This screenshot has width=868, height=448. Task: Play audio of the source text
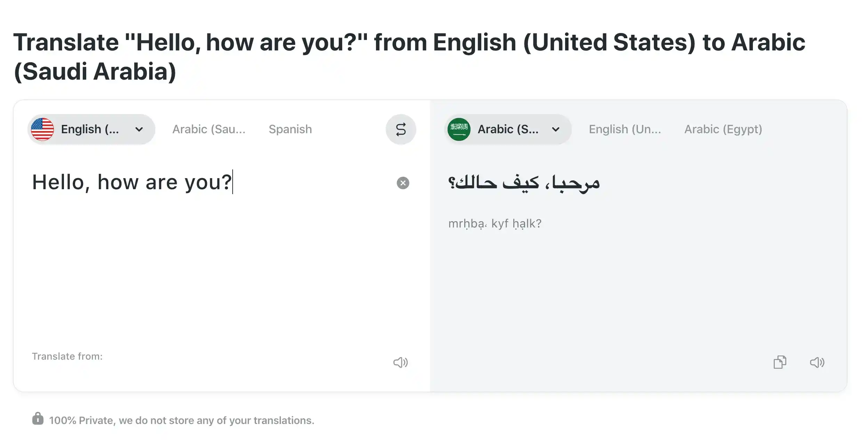[x=401, y=362]
